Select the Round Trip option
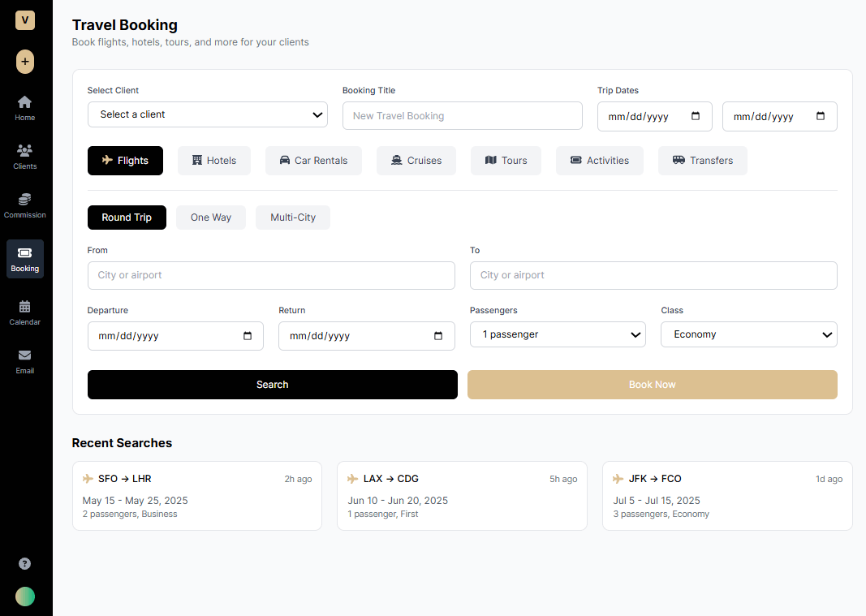The width and height of the screenshot is (866, 616). click(127, 218)
